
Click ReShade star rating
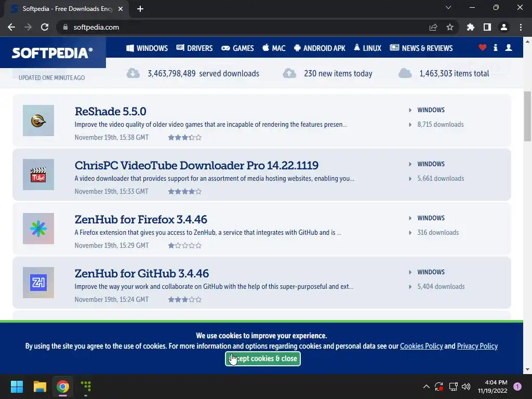(184, 137)
